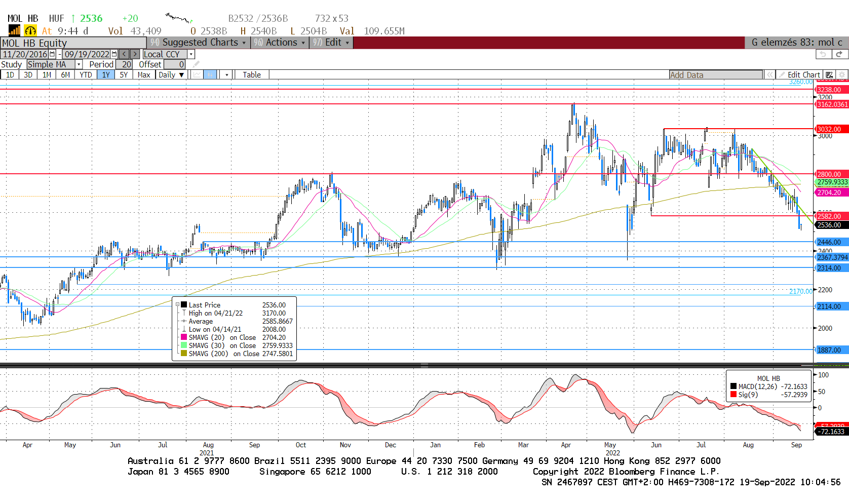Select the 1Y time range
Image resolution: width=849 pixels, height=504 pixels.
(106, 75)
